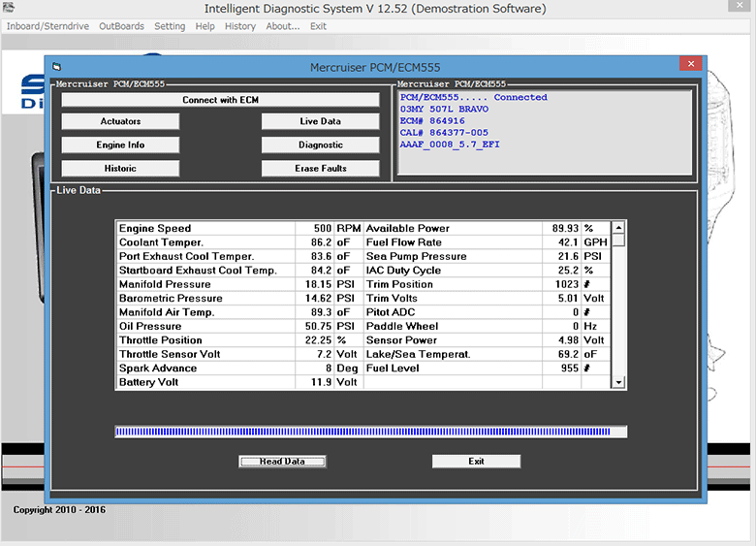The width and height of the screenshot is (756, 546).
Task: Click the 42.1 fuel flow value
Action: tap(568, 242)
